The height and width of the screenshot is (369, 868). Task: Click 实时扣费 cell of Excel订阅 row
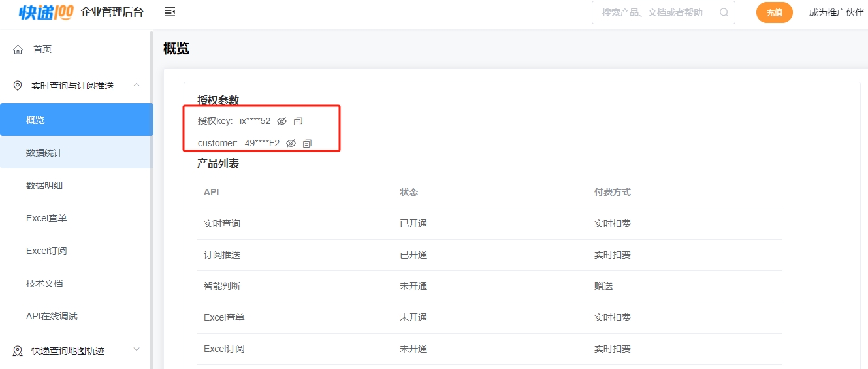[x=613, y=349]
